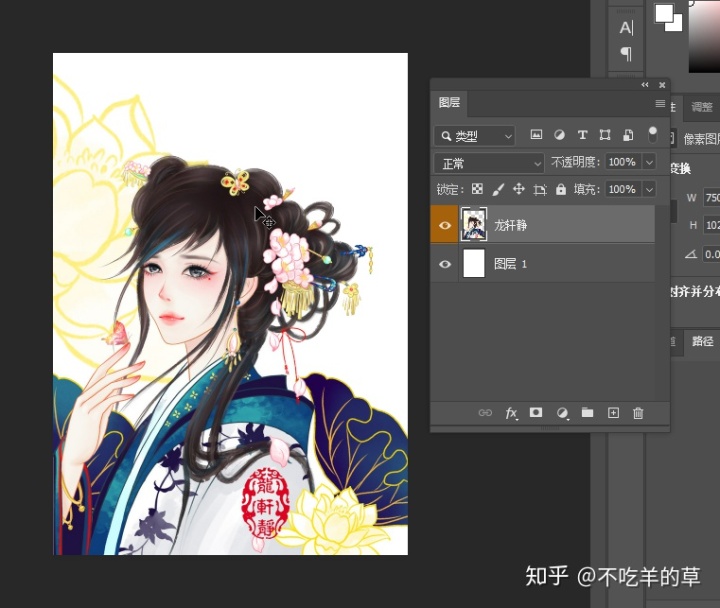Filter layers by pixel layer icon
Viewport: 720px width, 608px height.
pyautogui.click(x=536, y=135)
